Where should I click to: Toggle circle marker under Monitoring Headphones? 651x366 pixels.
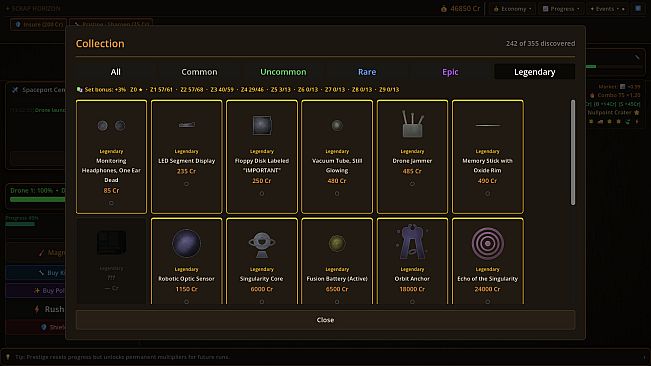click(x=111, y=203)
